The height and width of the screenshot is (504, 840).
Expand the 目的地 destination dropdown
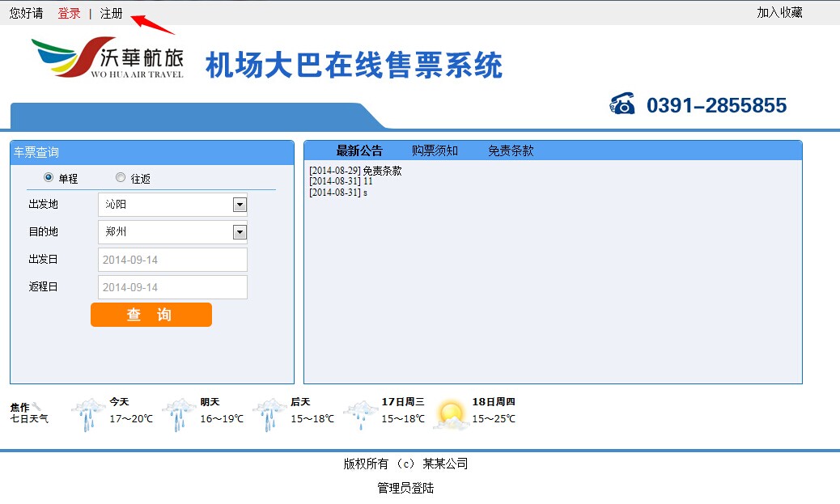click(240, 232)
